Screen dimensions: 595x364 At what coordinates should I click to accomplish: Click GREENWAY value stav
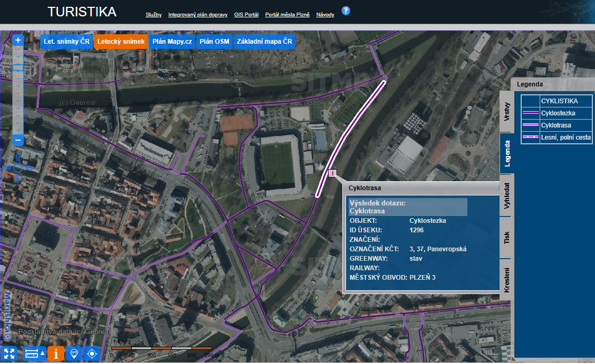tap(416, 259)
